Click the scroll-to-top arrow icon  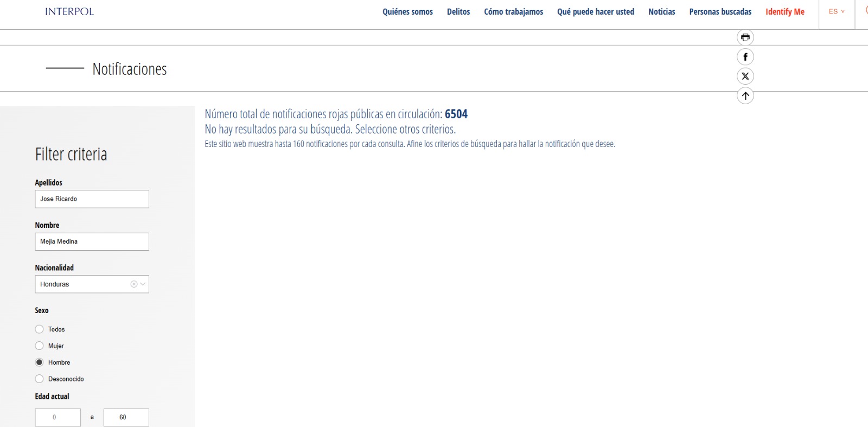pyautogui.click(x=745, y=96)
